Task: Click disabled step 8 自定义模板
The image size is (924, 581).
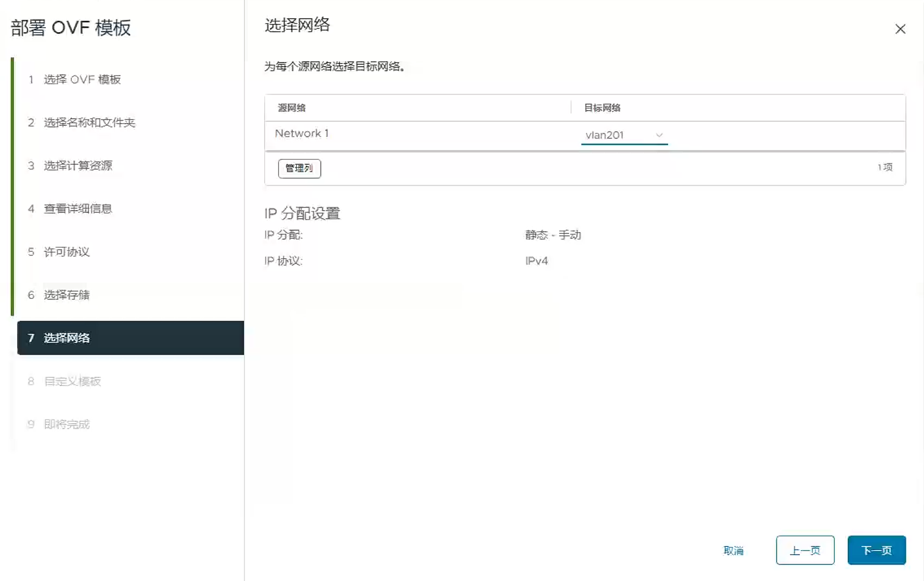Action: 72,381
